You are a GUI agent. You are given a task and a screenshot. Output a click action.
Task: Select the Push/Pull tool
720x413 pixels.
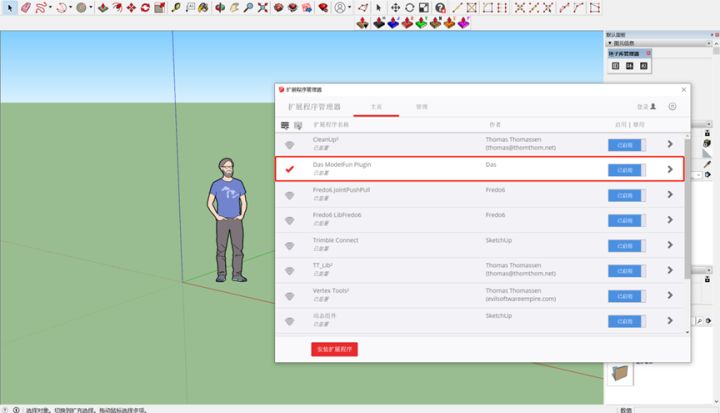point(103,7)
